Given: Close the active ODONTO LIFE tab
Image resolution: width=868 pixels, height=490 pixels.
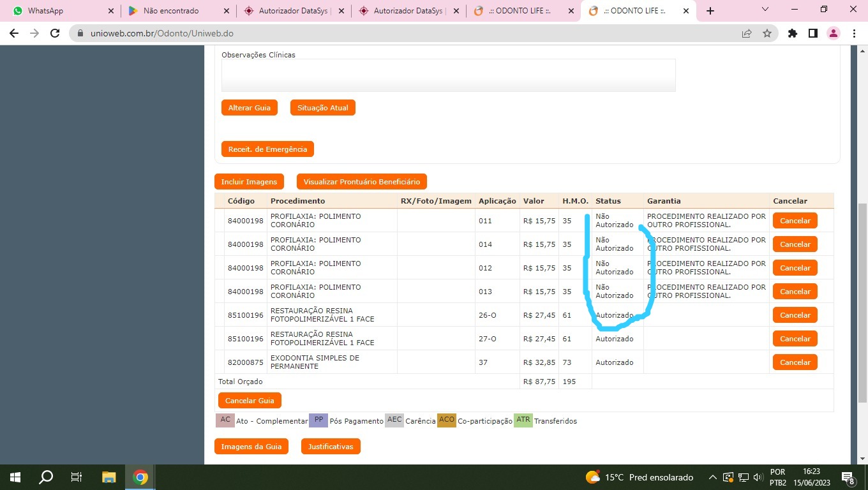Looking at the screenshot, I should (686, 11).
